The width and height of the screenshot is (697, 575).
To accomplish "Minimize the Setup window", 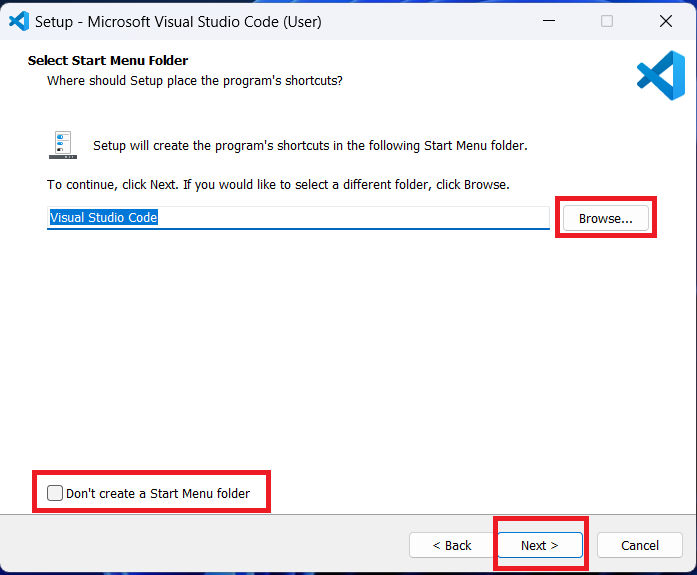I will (x=548, y=21).
